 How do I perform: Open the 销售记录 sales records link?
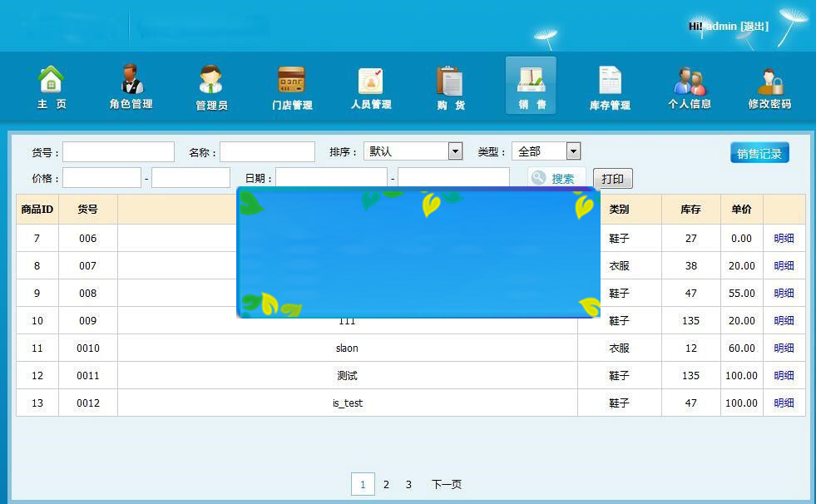coord(759,151)
